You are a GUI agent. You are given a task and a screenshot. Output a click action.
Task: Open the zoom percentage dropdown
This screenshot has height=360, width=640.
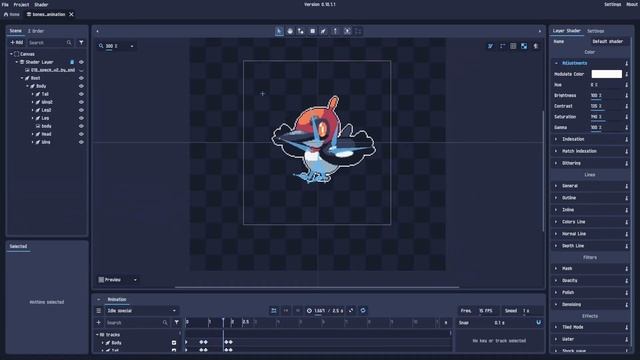[131, 47]
